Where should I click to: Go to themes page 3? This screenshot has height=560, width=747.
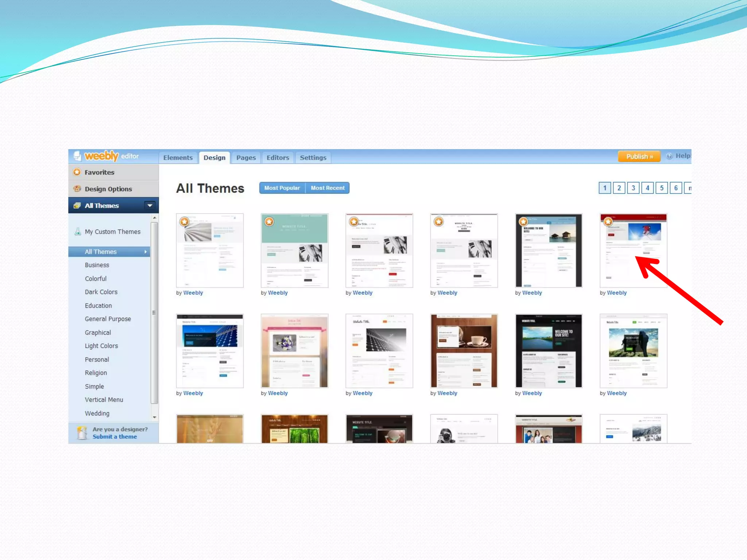633,188
